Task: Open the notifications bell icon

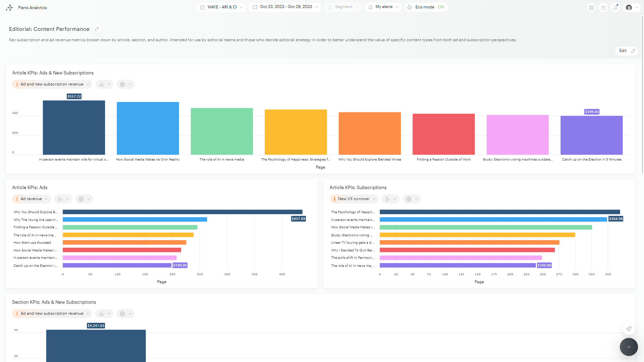Action: click(x=615, y=7)
